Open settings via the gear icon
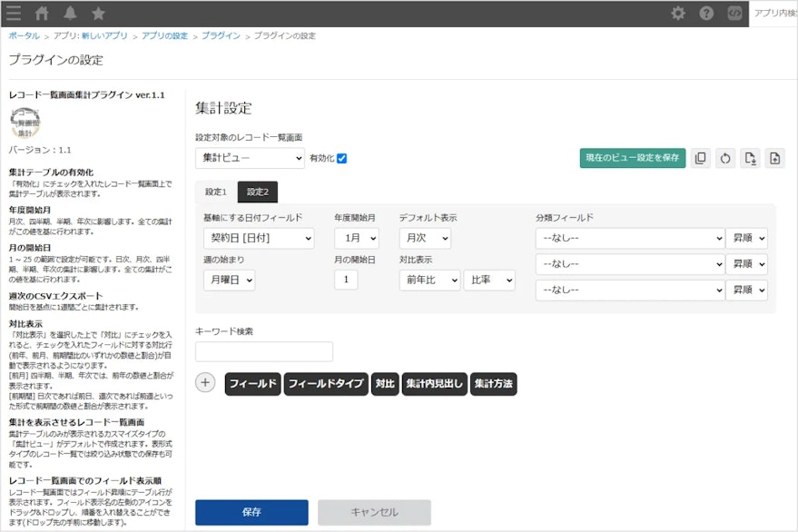The width and height of the screenshot is (798, 532). (x=678, y=13)
